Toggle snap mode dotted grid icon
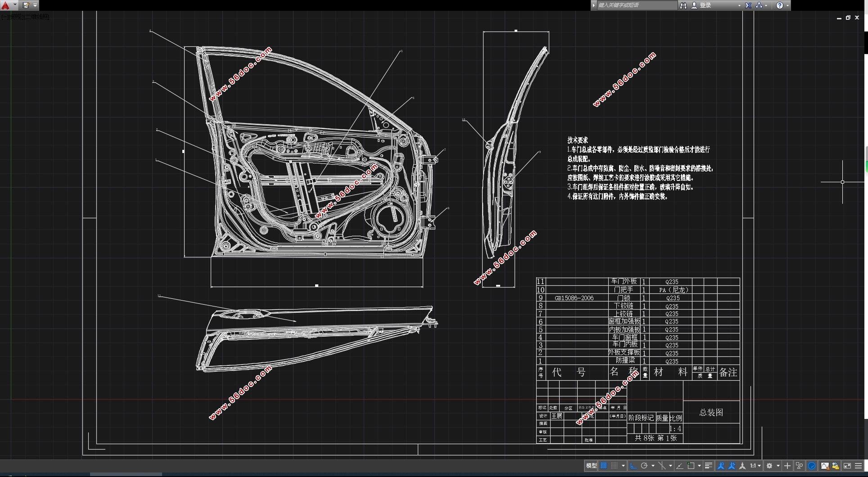 614,466
